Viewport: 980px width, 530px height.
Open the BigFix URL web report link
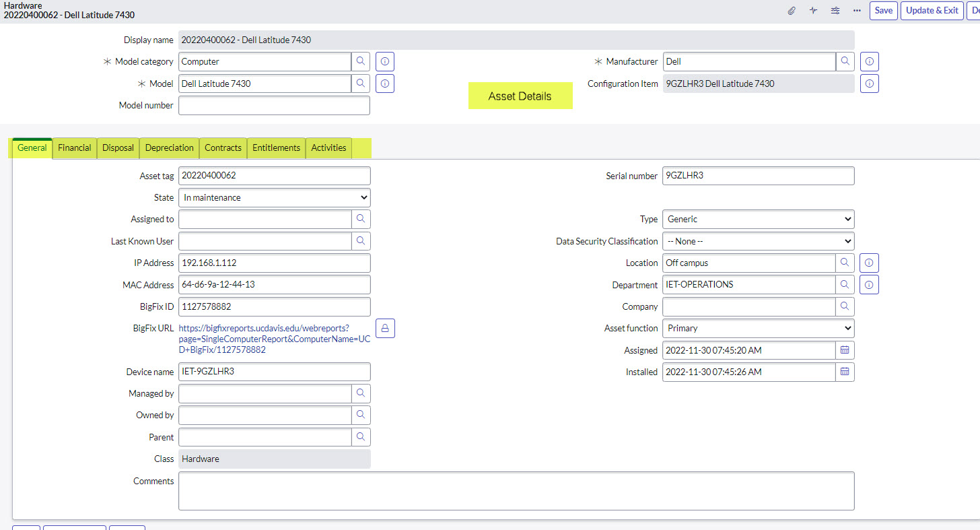tap(275, 339)
